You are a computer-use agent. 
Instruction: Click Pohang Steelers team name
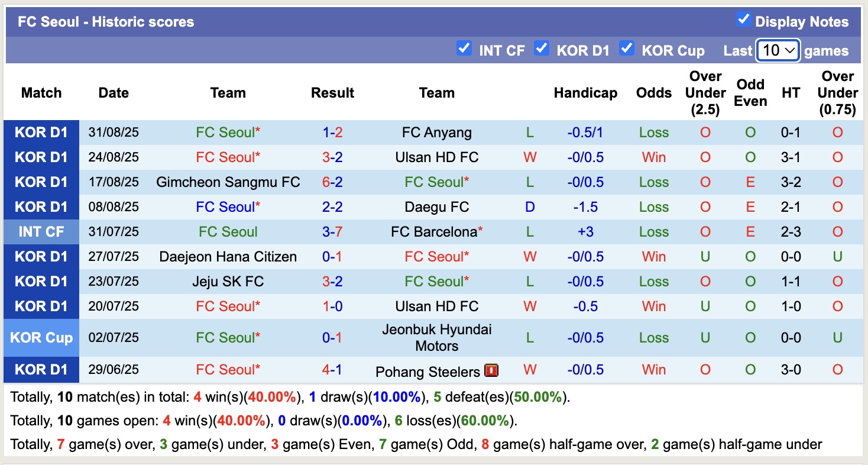point(428,370)
